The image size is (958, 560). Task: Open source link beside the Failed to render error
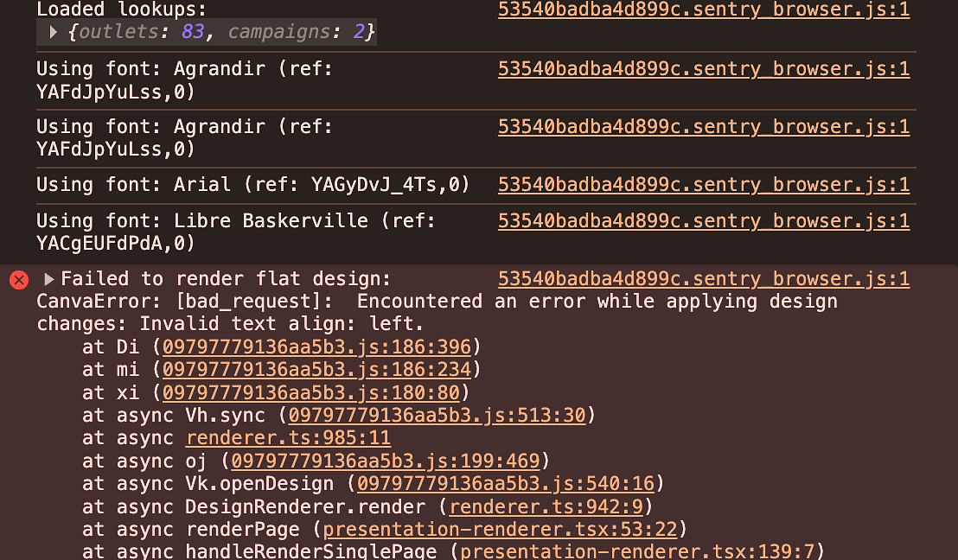704,279
